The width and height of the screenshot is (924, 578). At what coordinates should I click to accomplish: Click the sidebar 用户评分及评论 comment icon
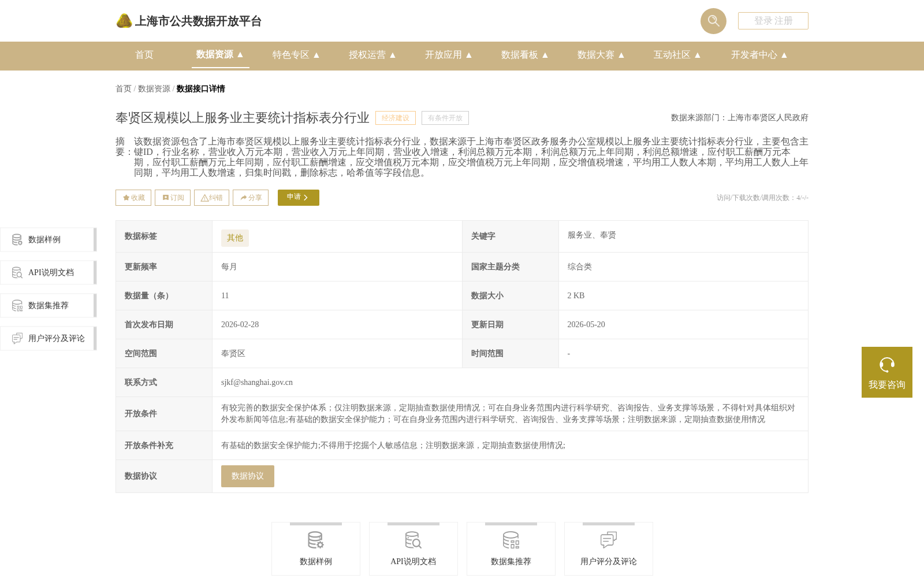[17, 339]
